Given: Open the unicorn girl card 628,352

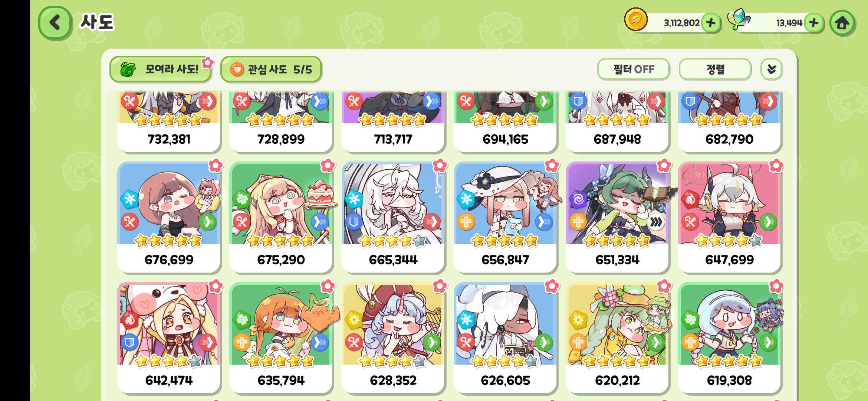Looking at the screenshot, I should click(393, 338).
